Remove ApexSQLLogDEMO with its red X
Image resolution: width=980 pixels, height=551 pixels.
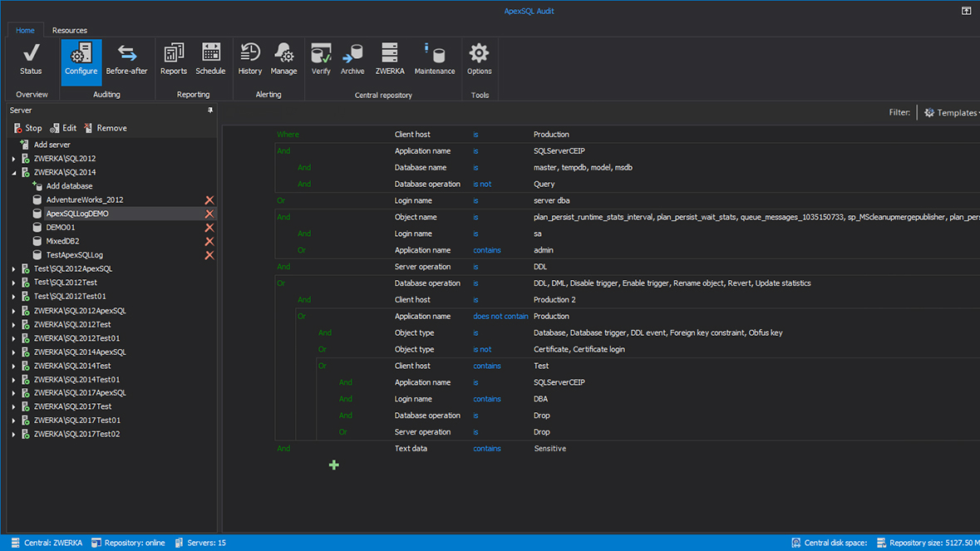point(209,214)
